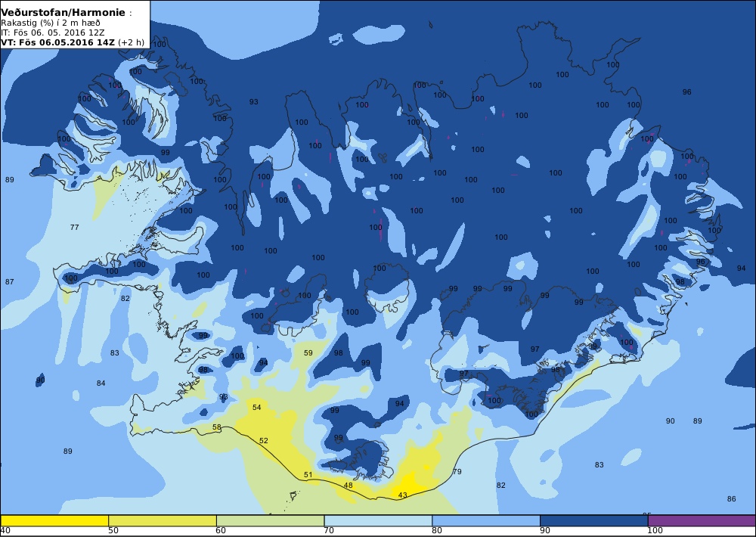
Task: Select the humidity value 84 on the map
Action: (x=101, y=383)
